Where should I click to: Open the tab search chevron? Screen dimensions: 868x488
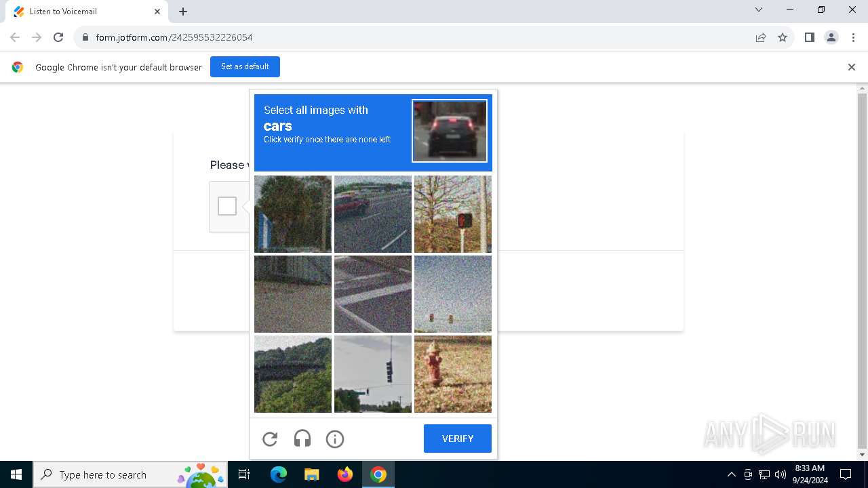pos(759,10)
